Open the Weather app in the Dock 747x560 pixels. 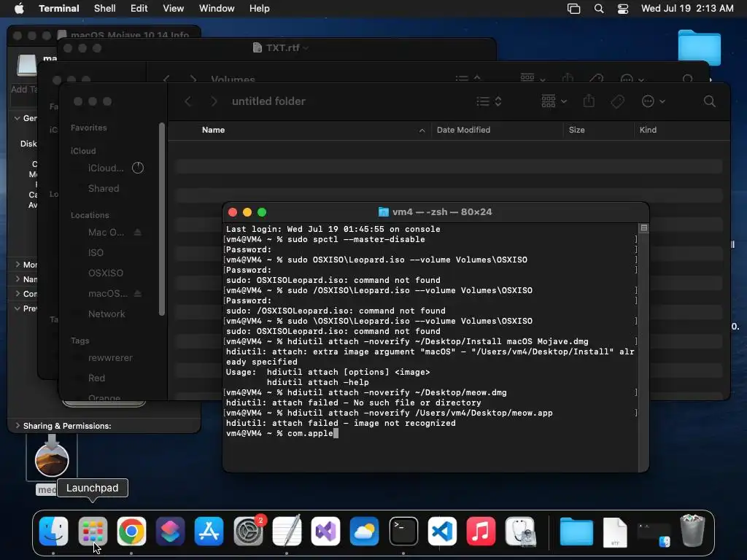[365, 531]
